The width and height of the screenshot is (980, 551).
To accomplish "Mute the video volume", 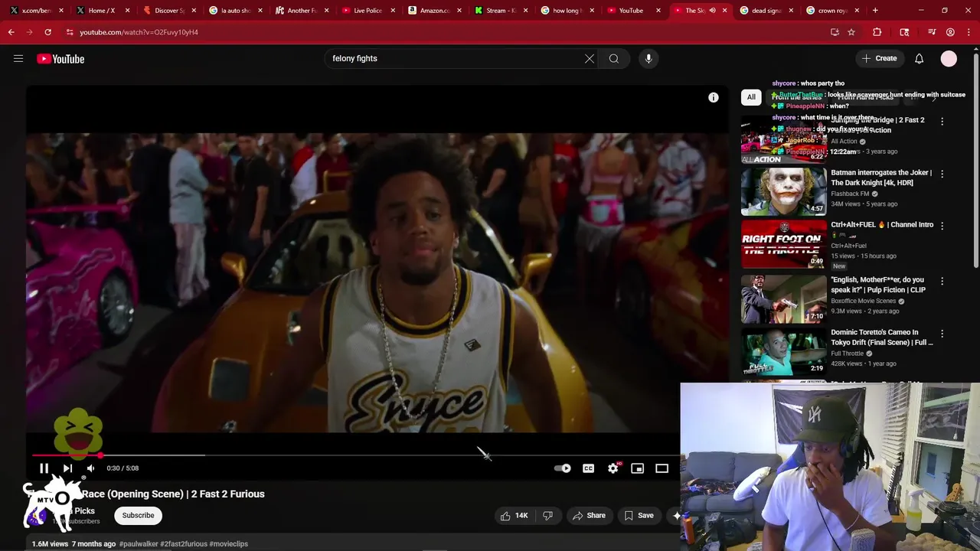I will [90, 468].
